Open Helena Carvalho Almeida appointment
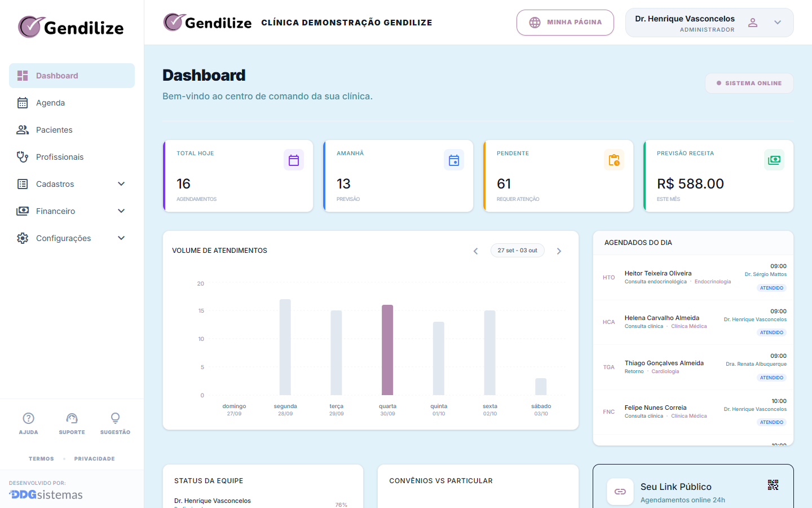The image size is (812, 508). point(693,322)
